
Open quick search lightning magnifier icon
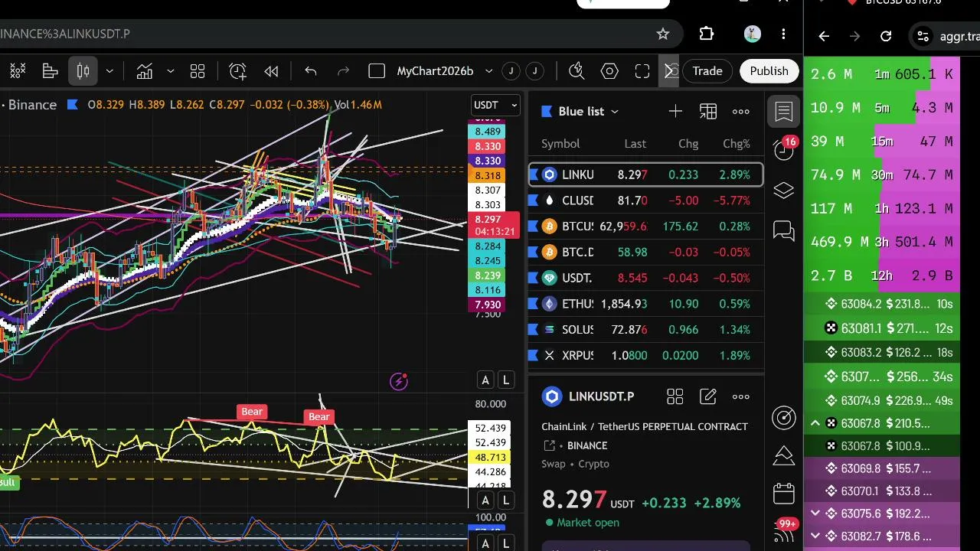pyautogui.click(x=577, y=71)
